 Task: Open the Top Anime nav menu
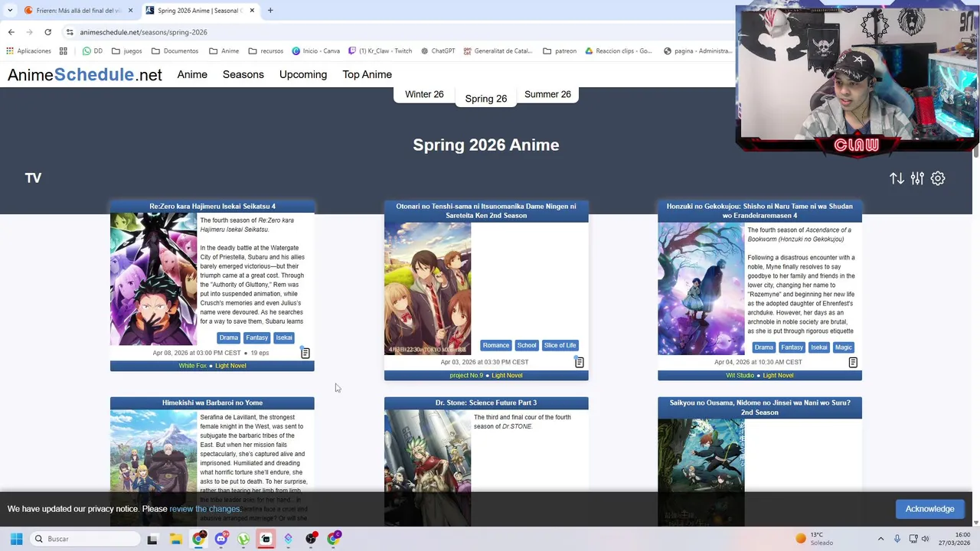coord(367,75)
